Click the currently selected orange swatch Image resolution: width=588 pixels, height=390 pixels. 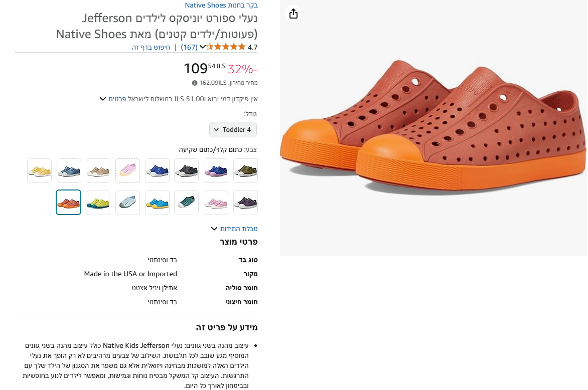[x=68, y=203]
